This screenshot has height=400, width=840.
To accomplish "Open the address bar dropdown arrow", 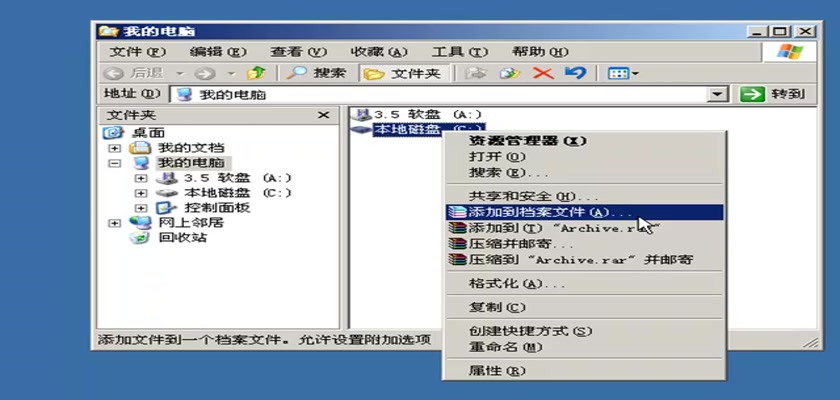I will pos(718,95).
